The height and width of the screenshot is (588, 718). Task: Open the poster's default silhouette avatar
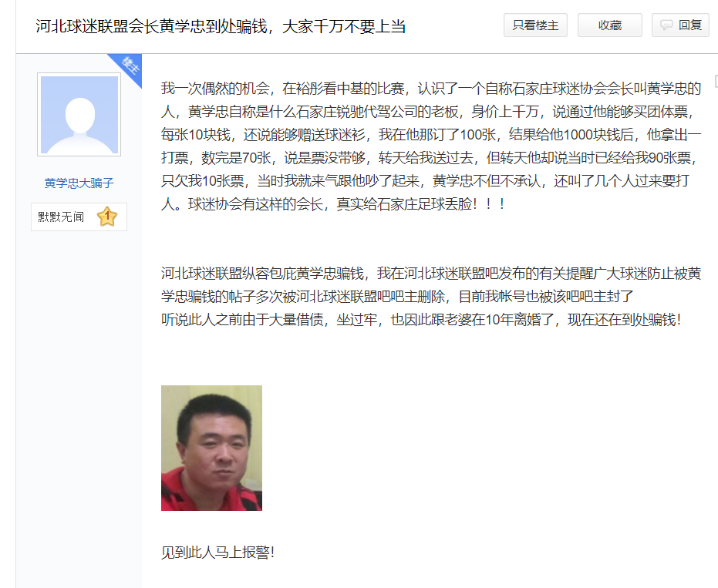[x=79, y=114]
